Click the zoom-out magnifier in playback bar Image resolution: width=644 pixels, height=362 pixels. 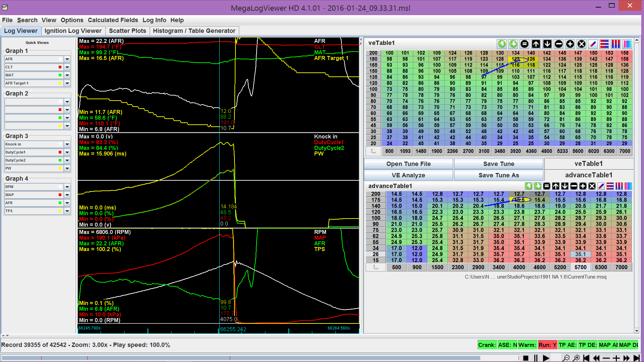[x=566, y=358]
